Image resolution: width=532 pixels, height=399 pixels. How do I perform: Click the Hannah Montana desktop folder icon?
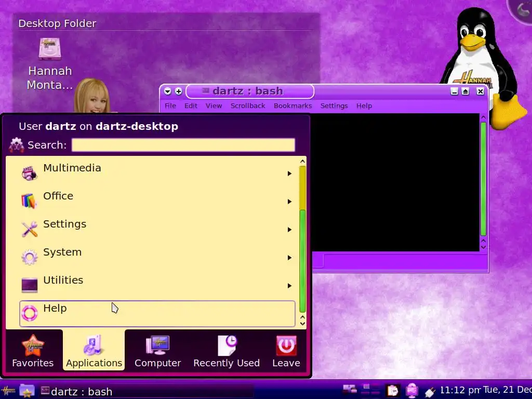coord(50,49)
